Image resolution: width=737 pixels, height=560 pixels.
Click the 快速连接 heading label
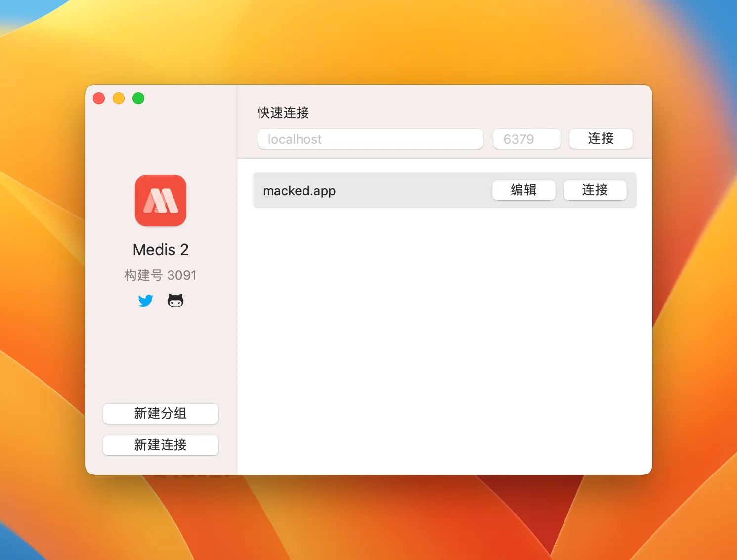(283, 113)
